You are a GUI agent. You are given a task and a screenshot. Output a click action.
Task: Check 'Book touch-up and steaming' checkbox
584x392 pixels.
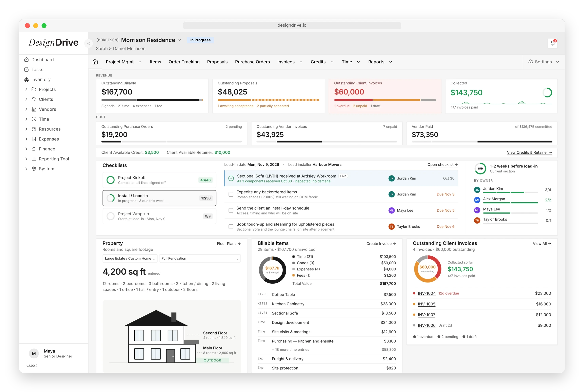click(x=231, y=227)
